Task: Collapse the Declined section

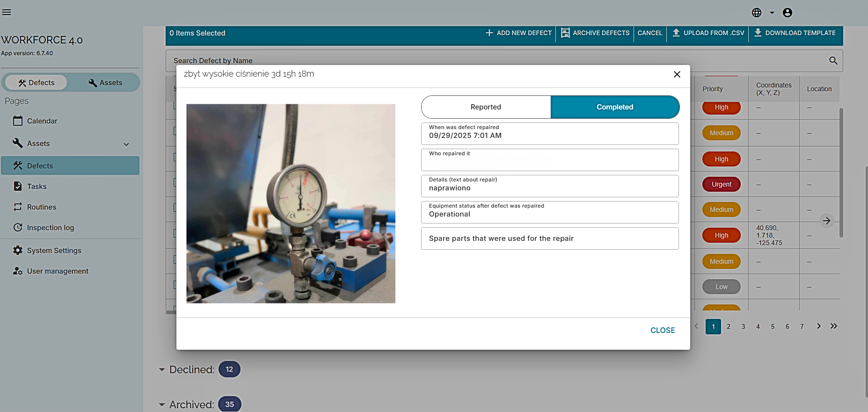Action: (x=162, y=370)
